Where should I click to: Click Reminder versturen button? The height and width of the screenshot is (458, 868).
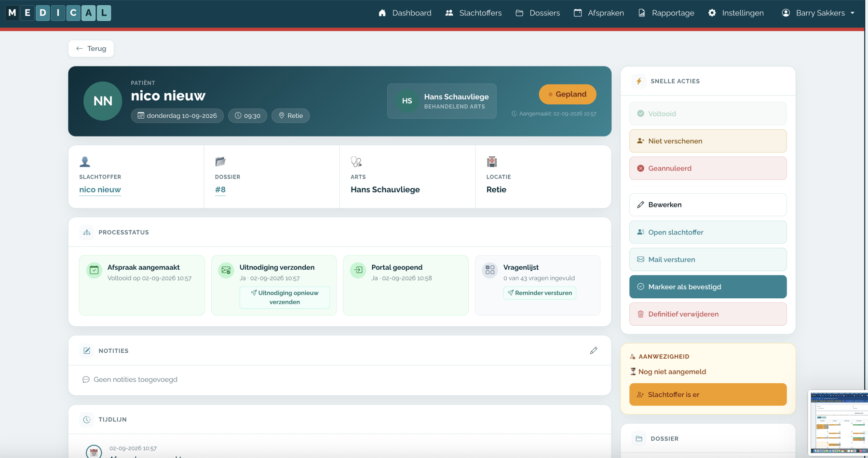(x=540, y=293)
